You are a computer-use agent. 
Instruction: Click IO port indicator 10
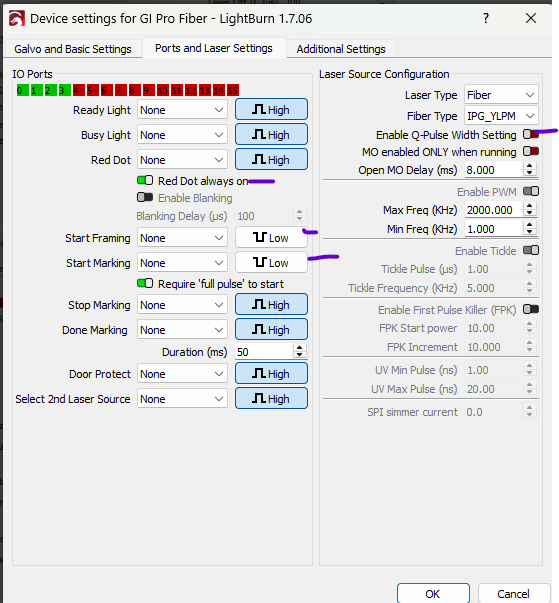pos(163,90)
